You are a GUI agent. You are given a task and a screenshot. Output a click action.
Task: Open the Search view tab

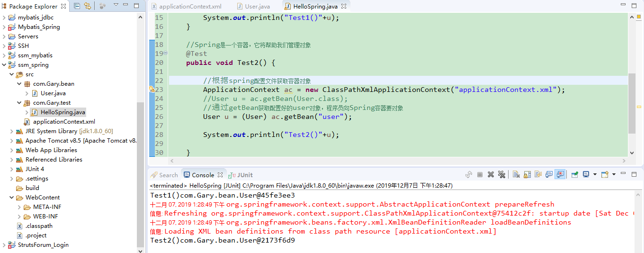164,175
